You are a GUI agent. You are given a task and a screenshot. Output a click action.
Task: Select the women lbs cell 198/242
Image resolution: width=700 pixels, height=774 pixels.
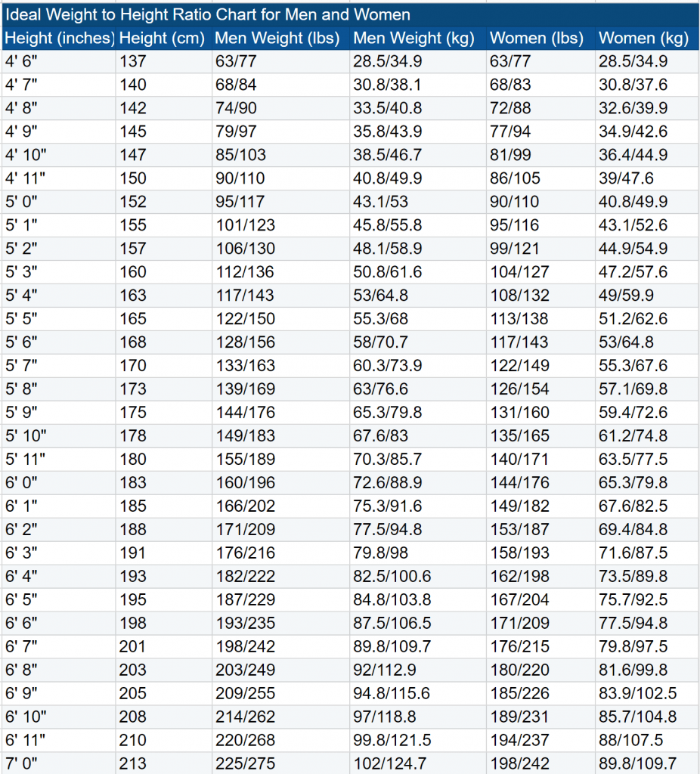[540, 763]
